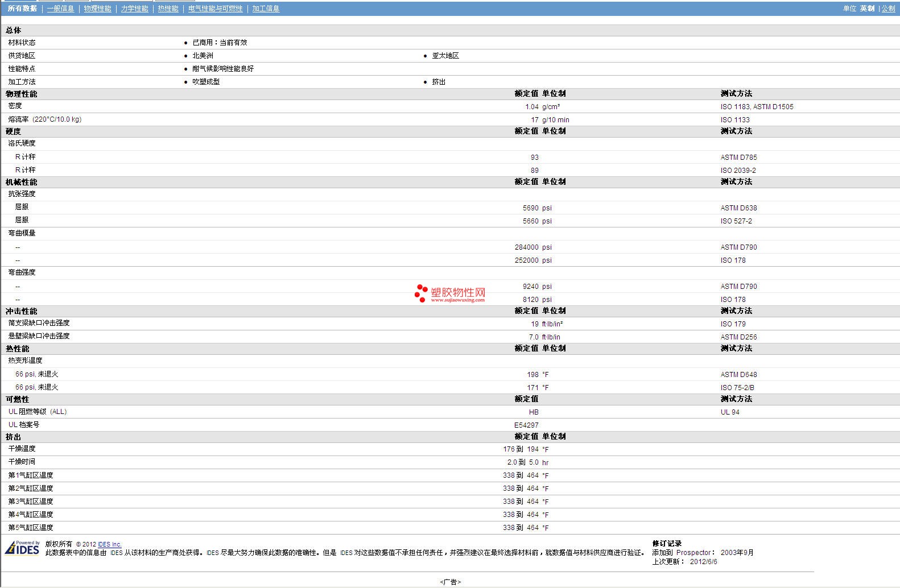
Task: Click the 塑胶物性网 watermark logo
Action: click(450, 293)
